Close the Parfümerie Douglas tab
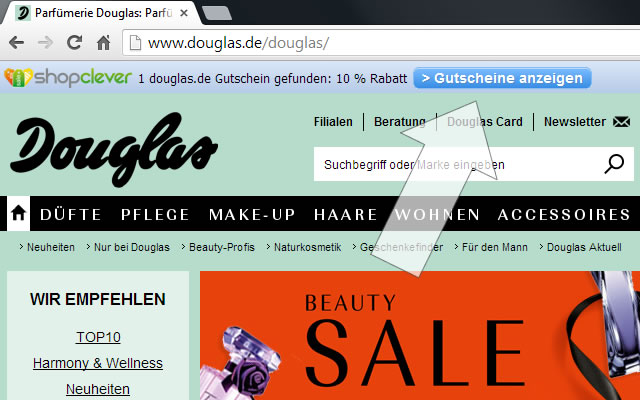 click(184, 13)
